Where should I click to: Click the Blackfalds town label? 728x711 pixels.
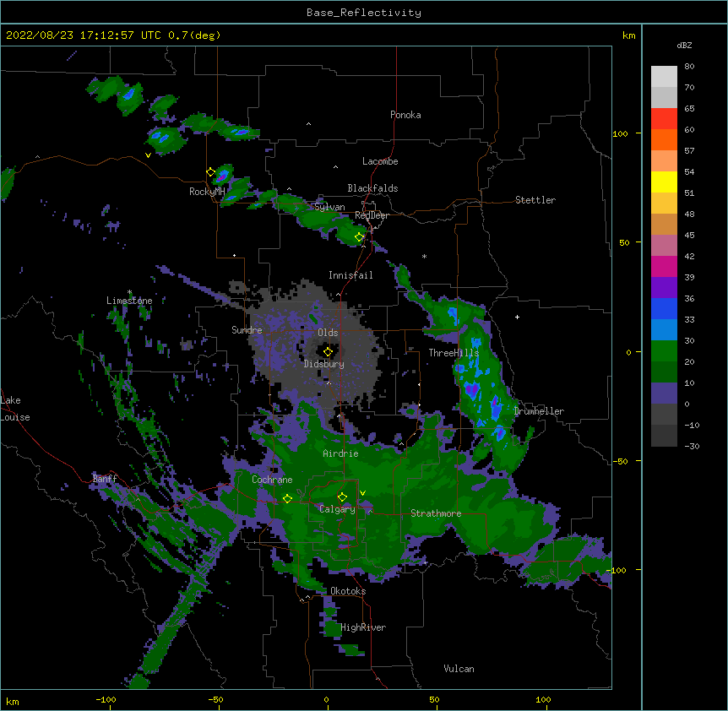372,188
